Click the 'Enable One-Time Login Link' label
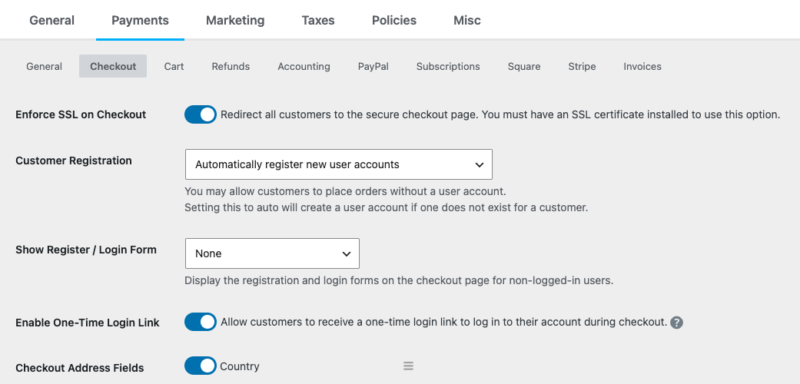This screenshot has height=384, width=800. pos(87,323)
